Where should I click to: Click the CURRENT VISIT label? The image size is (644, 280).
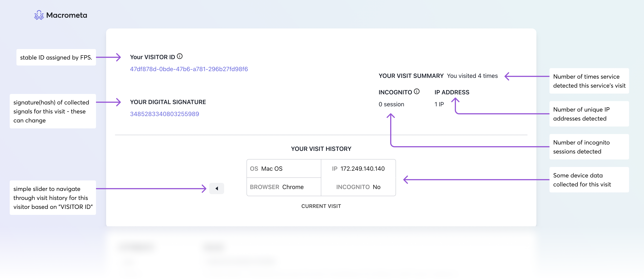[321, 206]
